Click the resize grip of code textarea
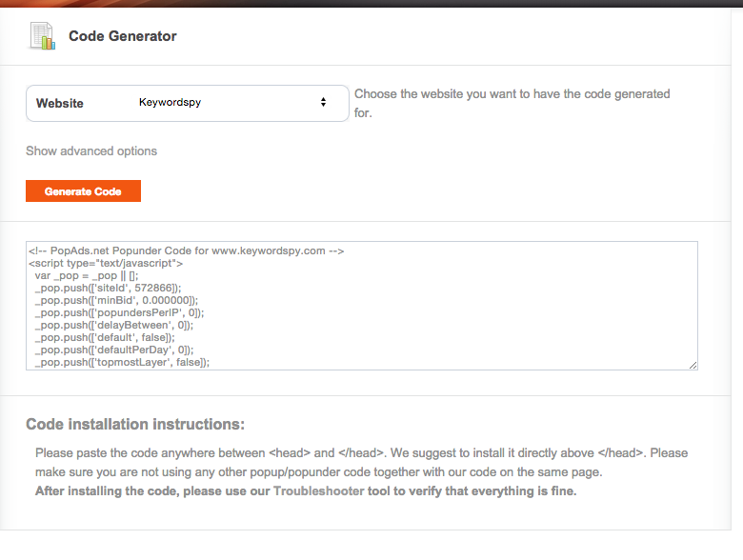The image size is (743, 560). pyautogui.click(x=693, y=364)
